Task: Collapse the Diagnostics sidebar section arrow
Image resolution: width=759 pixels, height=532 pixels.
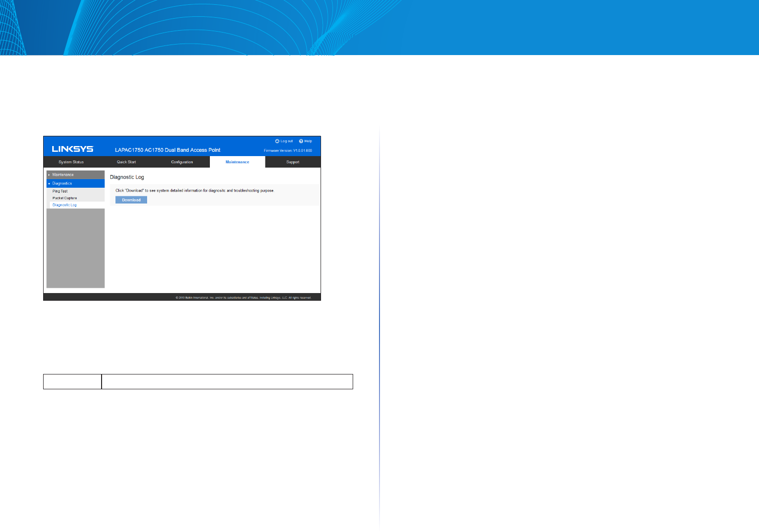Action: [49, 183]
